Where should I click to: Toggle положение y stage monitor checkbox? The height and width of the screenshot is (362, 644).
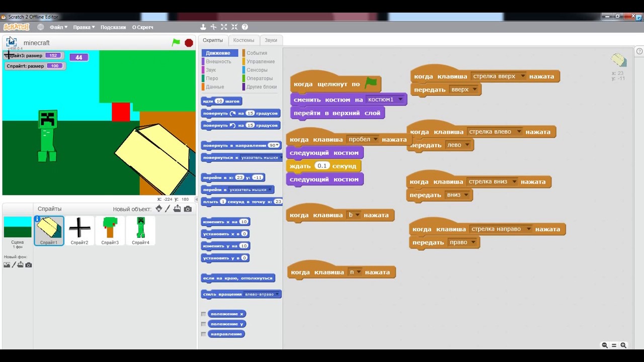(x=203, y=324)
